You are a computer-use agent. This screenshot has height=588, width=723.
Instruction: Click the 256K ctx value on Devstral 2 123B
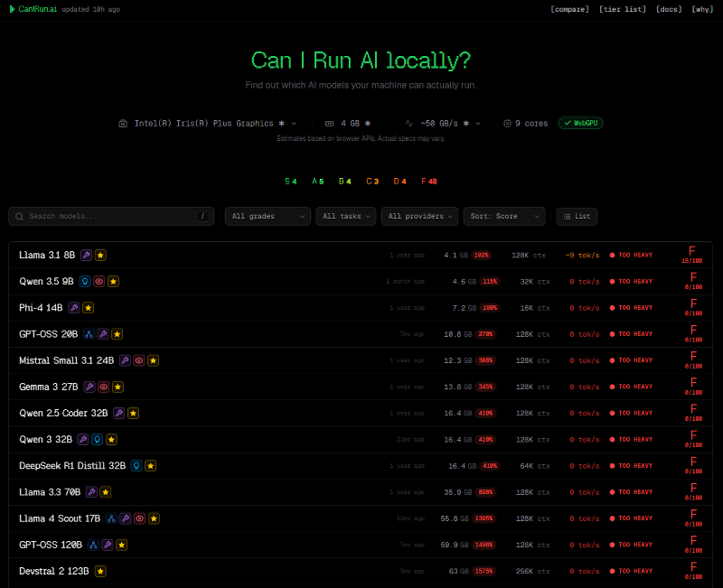point(532,572)
